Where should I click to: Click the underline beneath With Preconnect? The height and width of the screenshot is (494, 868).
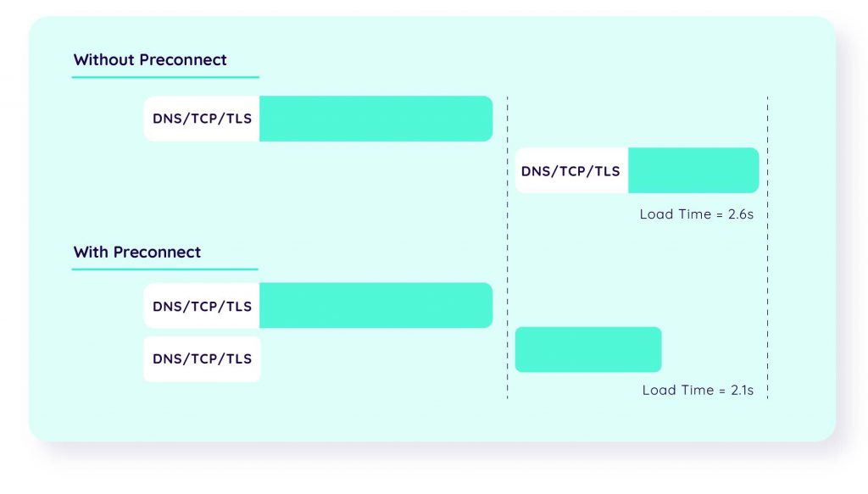click(164, 269)
